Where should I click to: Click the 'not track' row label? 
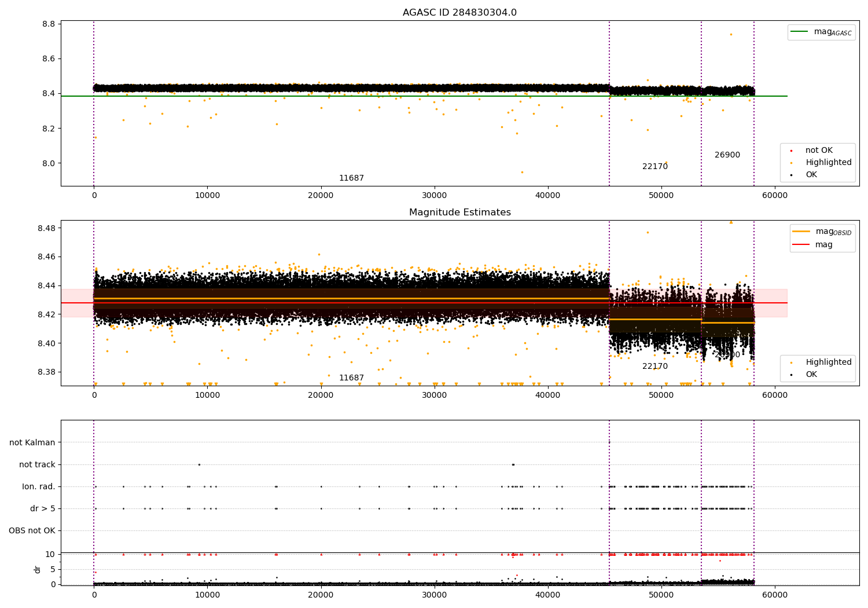[37, 465]
